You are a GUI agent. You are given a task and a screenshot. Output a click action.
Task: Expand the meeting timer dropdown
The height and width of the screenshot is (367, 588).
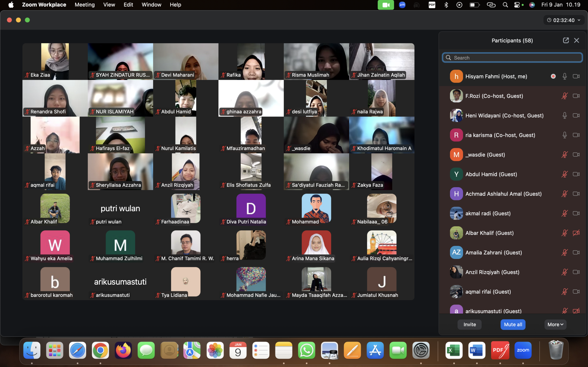click(579, 20)
